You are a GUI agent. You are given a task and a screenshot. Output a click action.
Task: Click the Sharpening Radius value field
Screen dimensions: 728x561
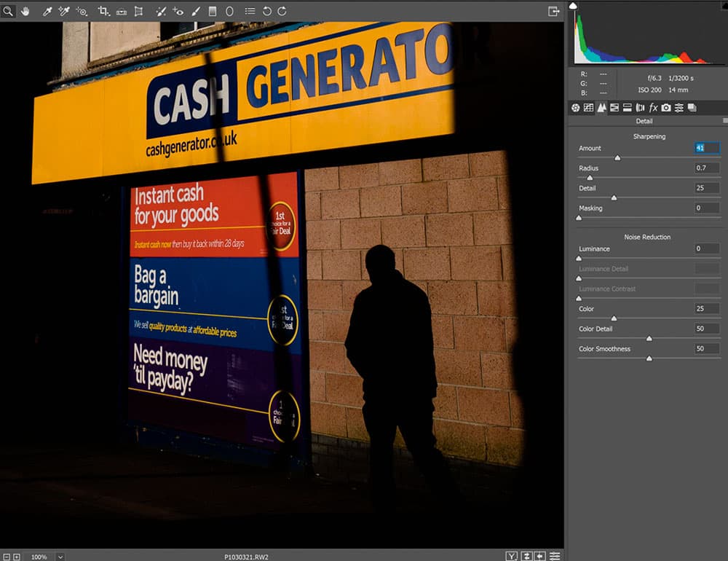707,168
